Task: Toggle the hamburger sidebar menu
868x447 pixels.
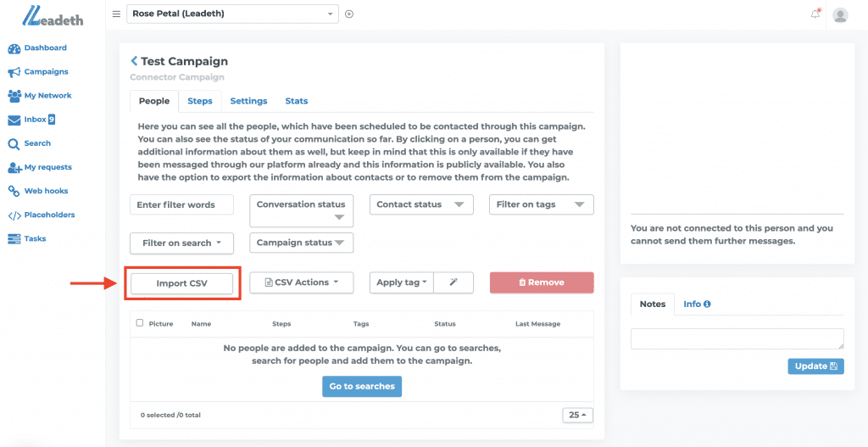Action: coord(116,14)
